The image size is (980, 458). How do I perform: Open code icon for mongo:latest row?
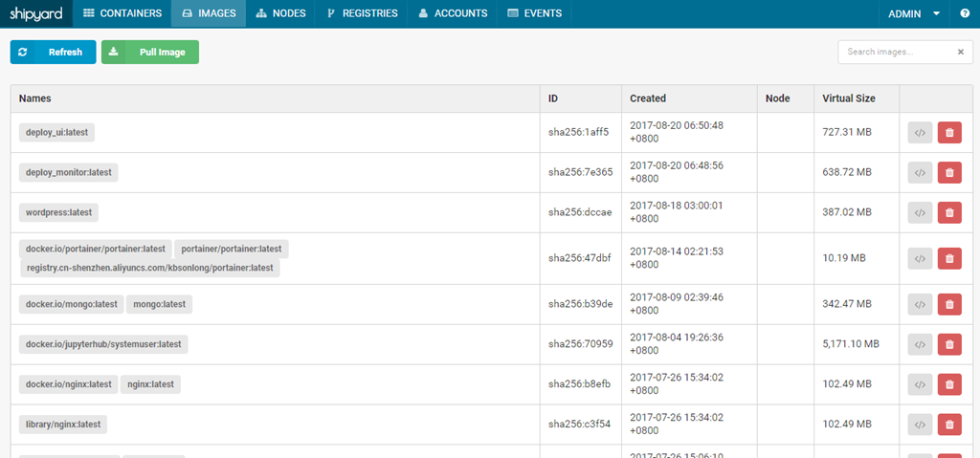coord(920,304)
